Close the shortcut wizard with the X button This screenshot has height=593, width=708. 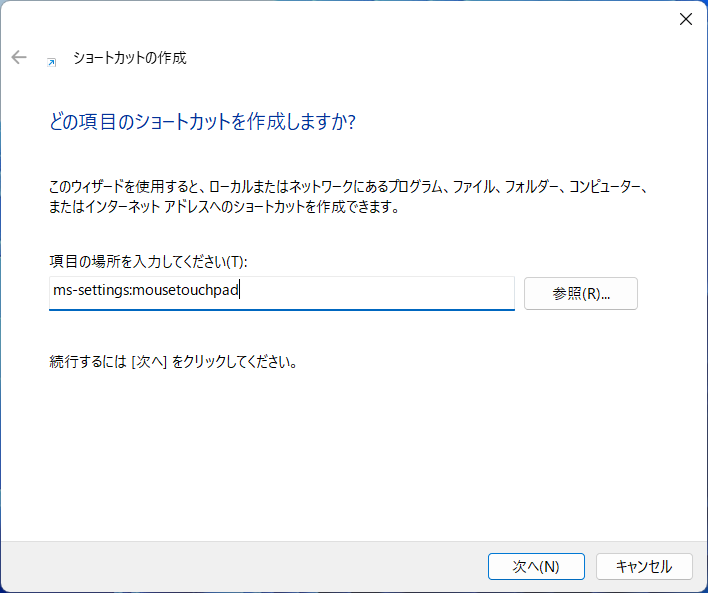point(686,19)
